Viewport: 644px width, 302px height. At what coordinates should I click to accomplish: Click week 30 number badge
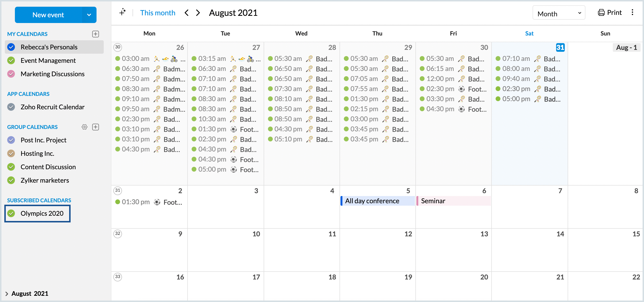click(x=118, y=47)
